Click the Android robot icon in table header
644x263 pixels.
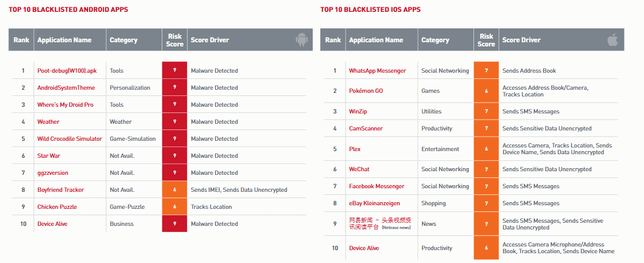pos(301,40)
